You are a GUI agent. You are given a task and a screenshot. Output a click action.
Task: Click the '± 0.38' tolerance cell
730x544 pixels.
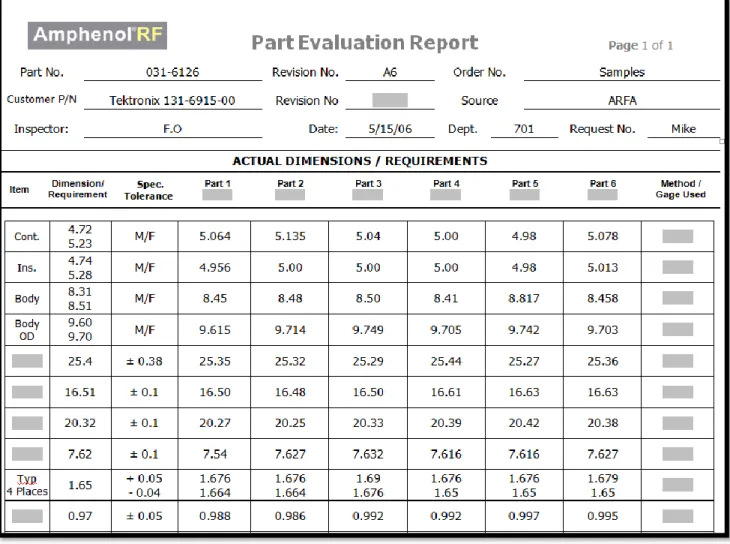[x=144, y=361]
